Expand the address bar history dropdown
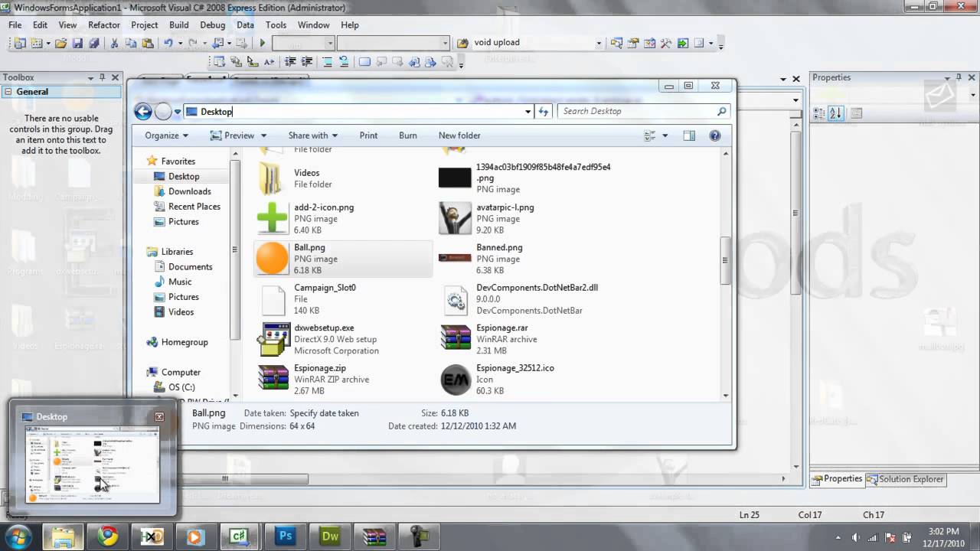 [528, 112]
